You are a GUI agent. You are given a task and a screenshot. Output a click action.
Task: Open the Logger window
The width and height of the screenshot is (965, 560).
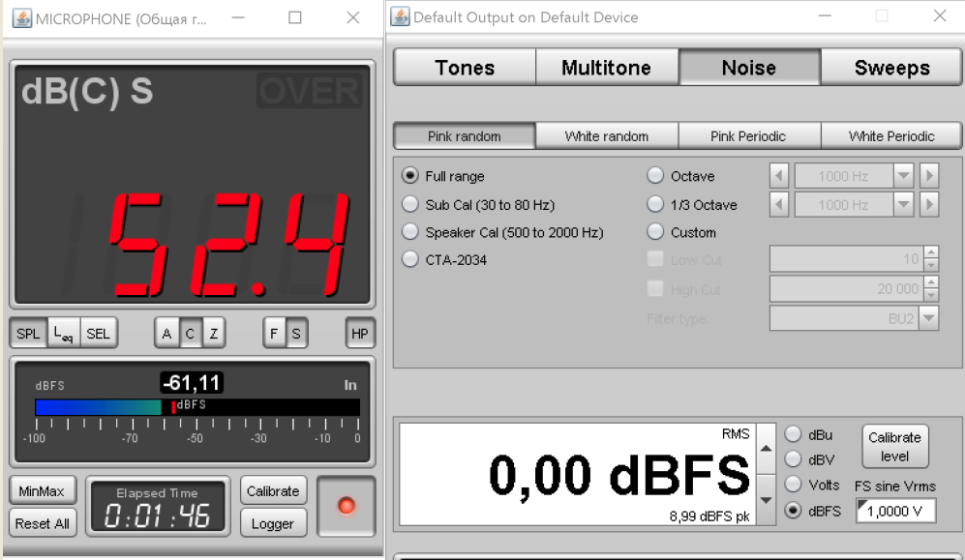coord(273,523)
